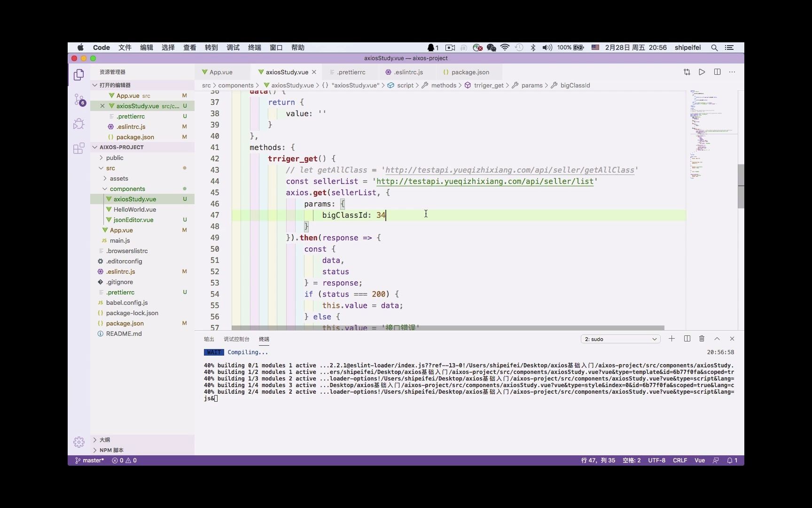Click trriger_get in the breadcrumb
This screenshot has width=812, height=508.
[x=489, y=85]
